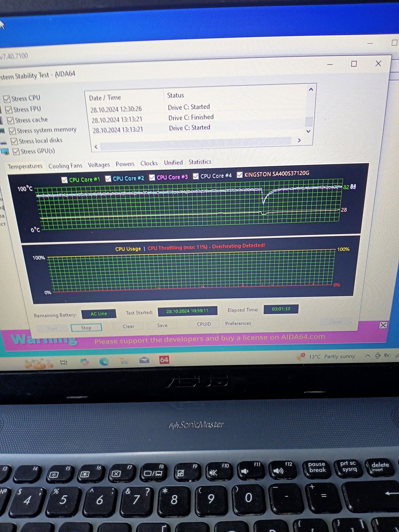Open the AIDA64 taskbar icon
This screenshot has height=532, width=399.
click(x=164, y=360)
